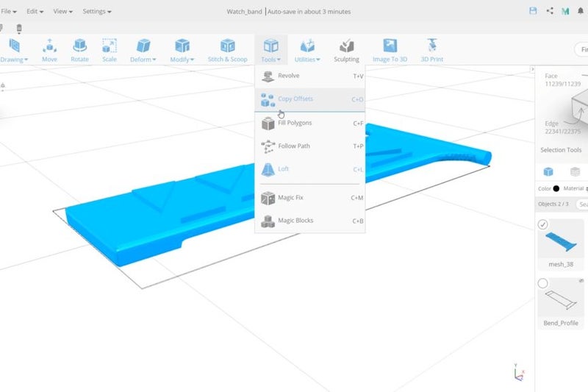Viewport: 588px width, 392px height.
Task: Expand the Deform dropdown
Action: [x=143, y=50]
